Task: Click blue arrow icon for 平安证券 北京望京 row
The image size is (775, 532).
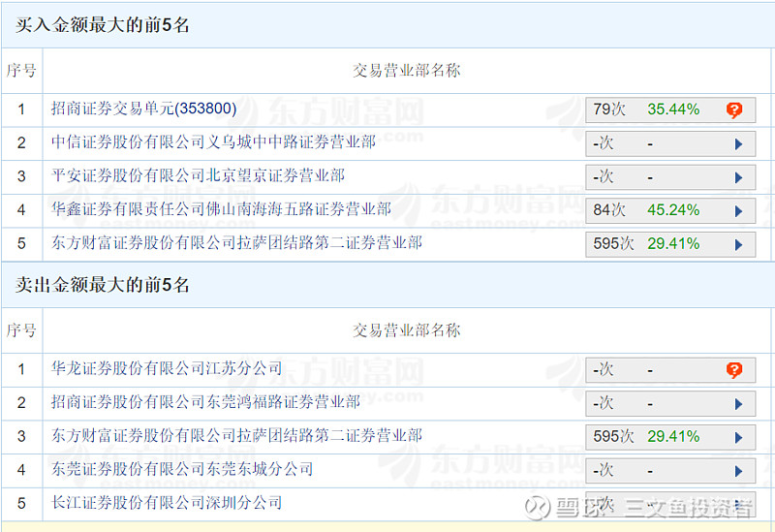Action: point(738,177)
